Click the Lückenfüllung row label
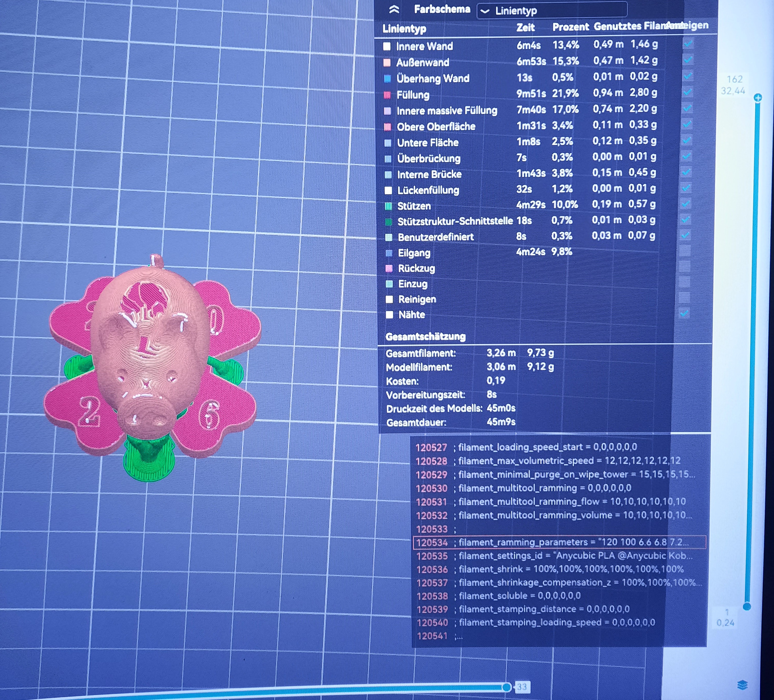Viewport: 774px width, 700px height. (428, 190)
